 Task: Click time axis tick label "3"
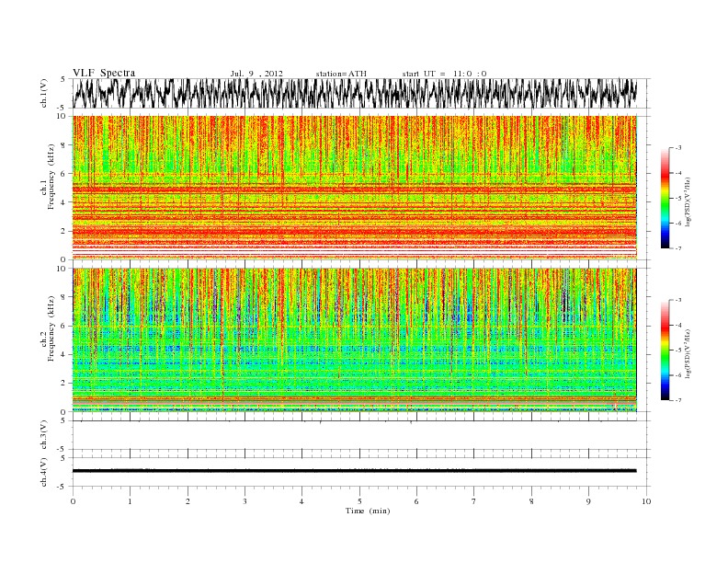pyautogui.click(x=245, y=501)
